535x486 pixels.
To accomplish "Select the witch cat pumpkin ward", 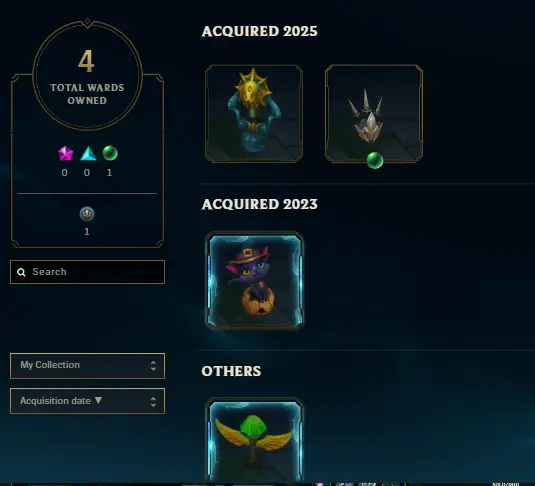I will click(x=254, y=281).
